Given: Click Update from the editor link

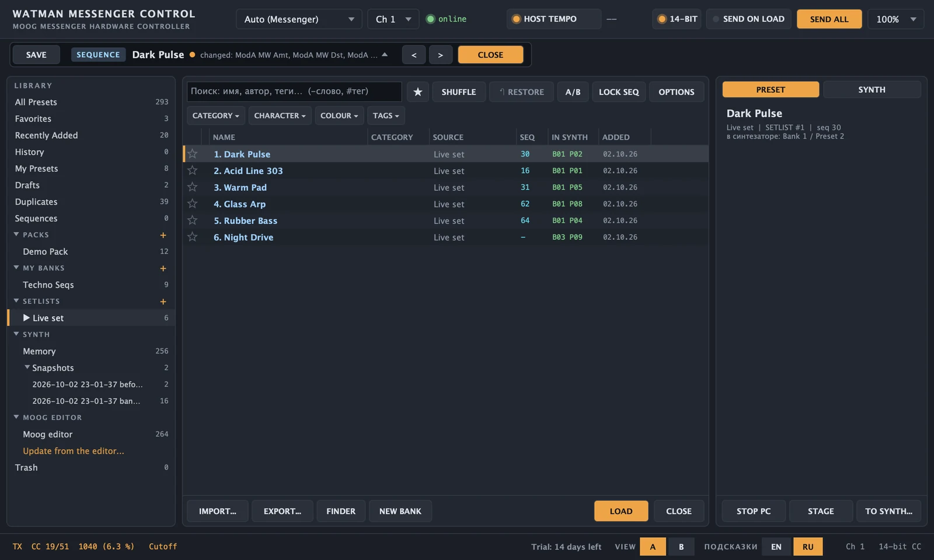Looking at the screenshot, I should tap(74, 451).
